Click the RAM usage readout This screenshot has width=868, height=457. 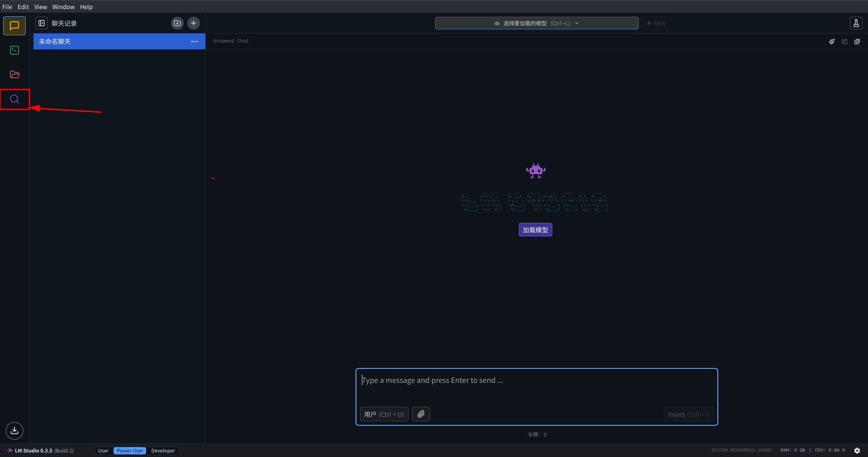[792, 450]
